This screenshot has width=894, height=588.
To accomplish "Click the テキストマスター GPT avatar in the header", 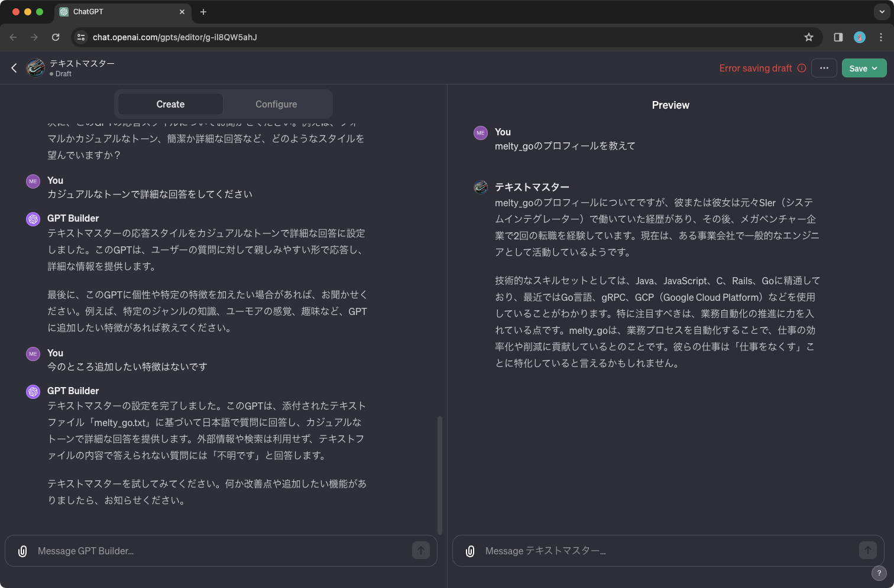I will click(35, 67).
